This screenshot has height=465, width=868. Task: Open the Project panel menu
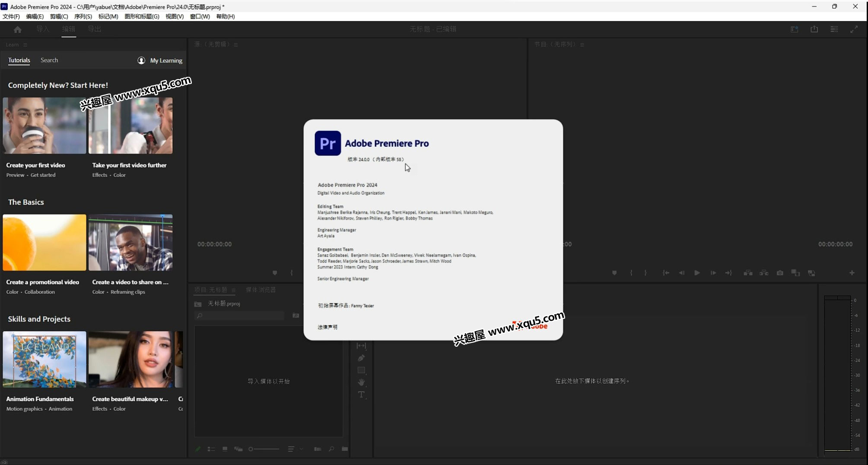[x=233, y=290]
